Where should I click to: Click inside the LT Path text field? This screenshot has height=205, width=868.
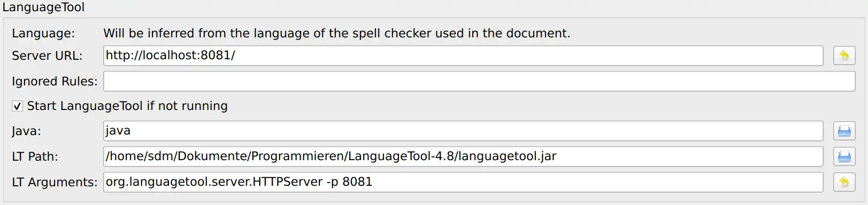point(463,156)
